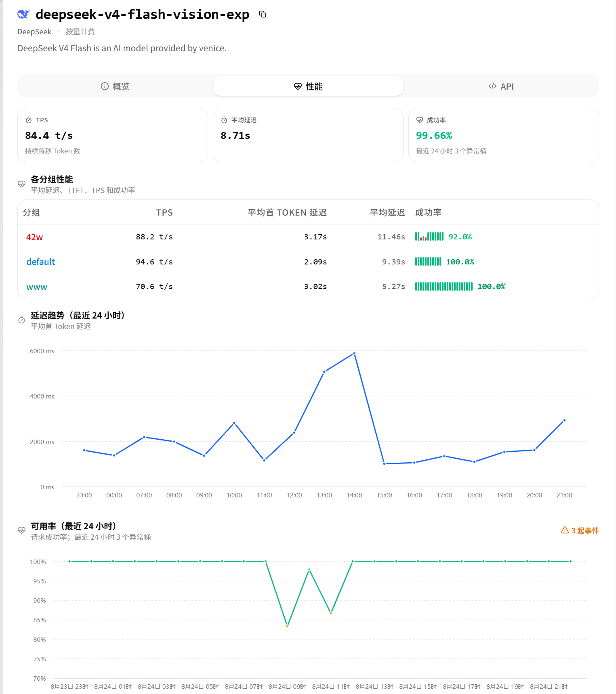616x694 pixels.
Task: Click the info icon in 概览 tab
Action: [x=105, y=86]
